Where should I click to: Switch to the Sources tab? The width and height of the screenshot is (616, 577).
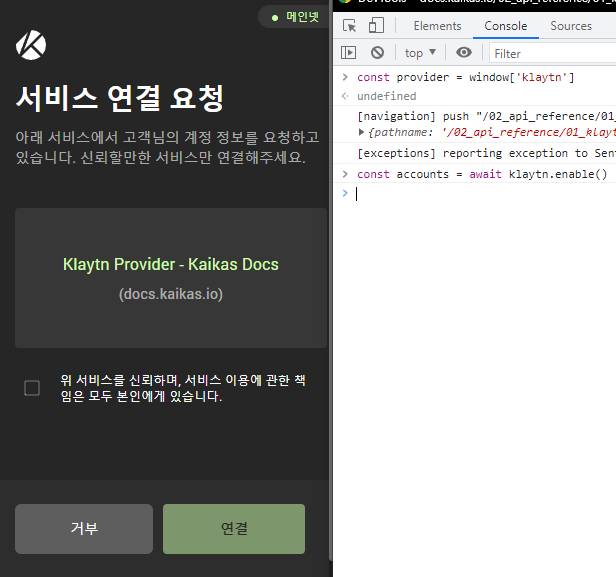[571, 26]
